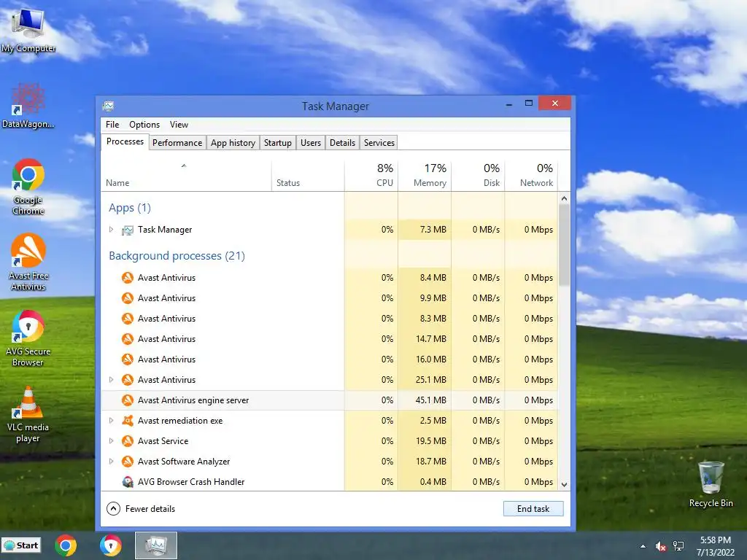The width and height of the screenshot is (747, 560).
Task: Click Background processes (21) group header
Action: 177,256
